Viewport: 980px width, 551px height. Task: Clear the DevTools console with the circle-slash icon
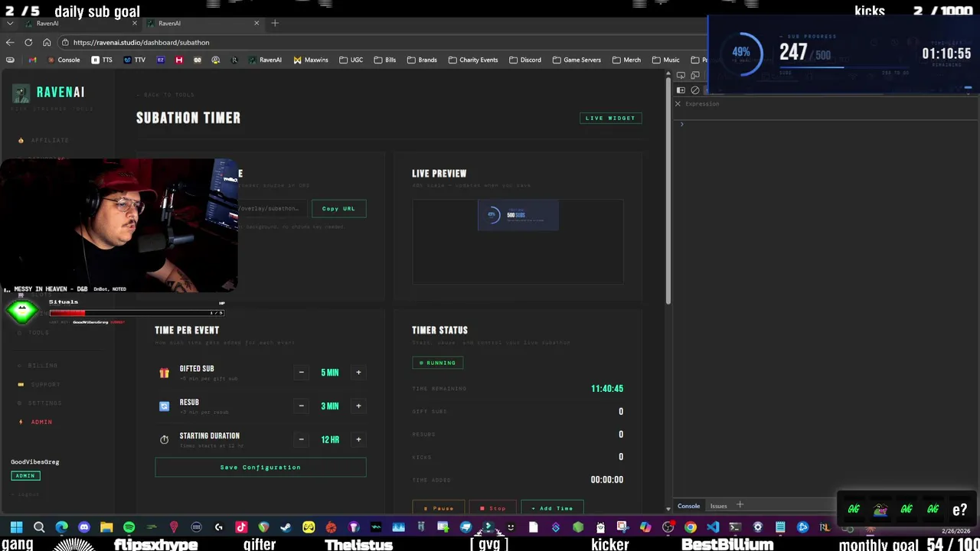pos(695,90)
